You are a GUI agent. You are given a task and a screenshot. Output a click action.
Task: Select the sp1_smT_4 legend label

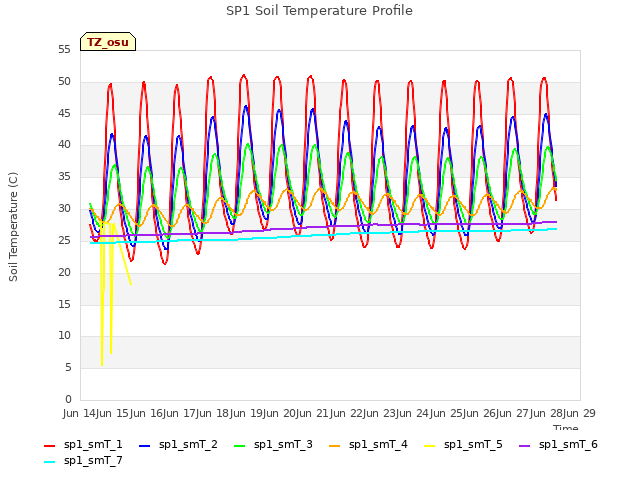[378, 445]
